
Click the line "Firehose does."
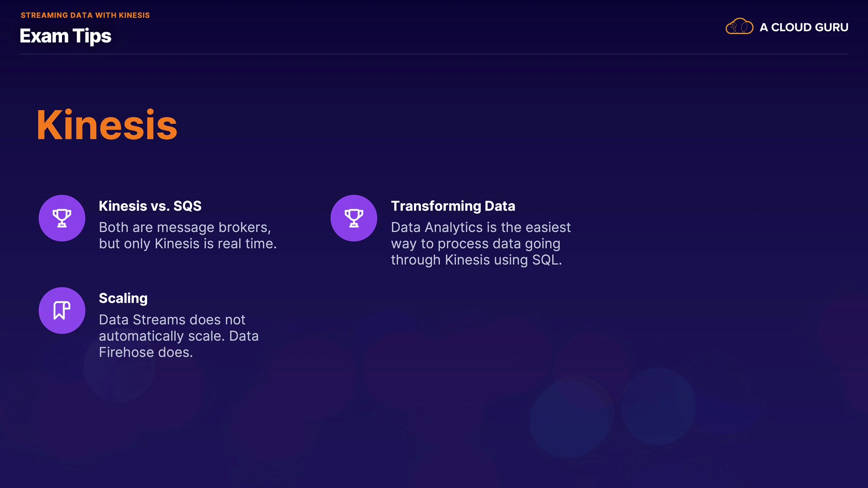click(x=146, y=352)
